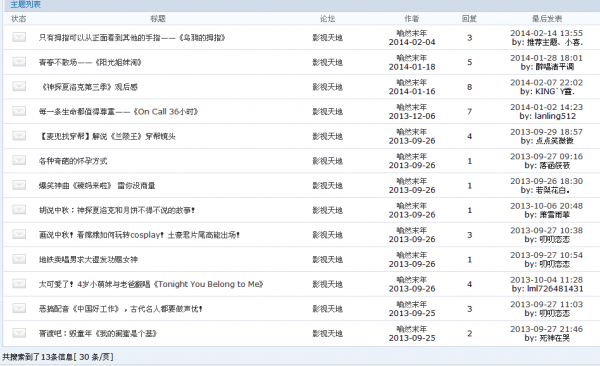Click reply count 5 in 《阳光姐妹淘》 row
The height and width of the screenshot is (366, 600).
pyautogui.click(x=470, y=62)
